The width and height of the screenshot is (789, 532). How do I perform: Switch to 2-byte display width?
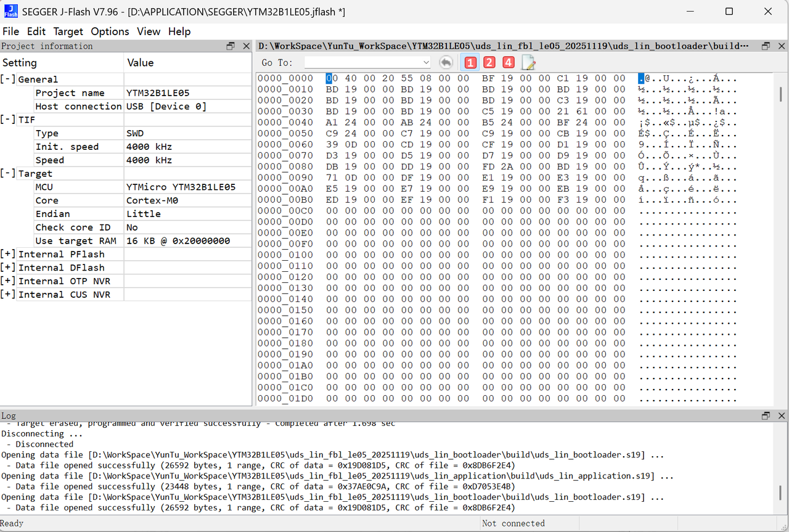(x=489, y=62)
